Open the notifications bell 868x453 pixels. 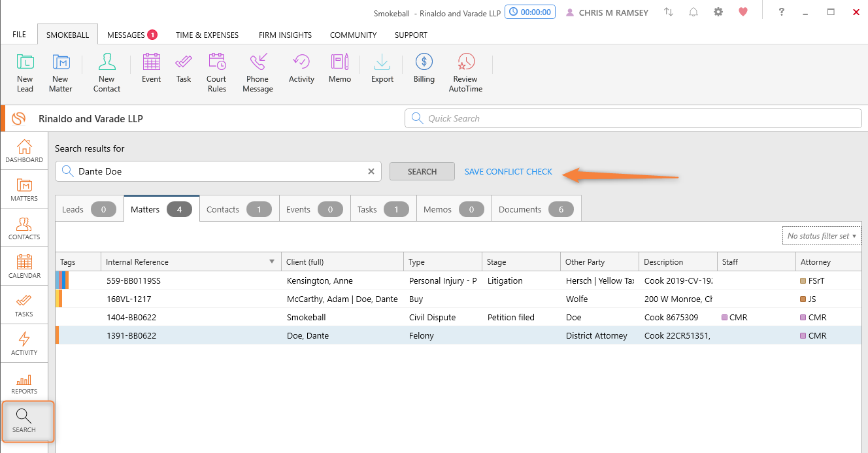[x=693, y=12]
